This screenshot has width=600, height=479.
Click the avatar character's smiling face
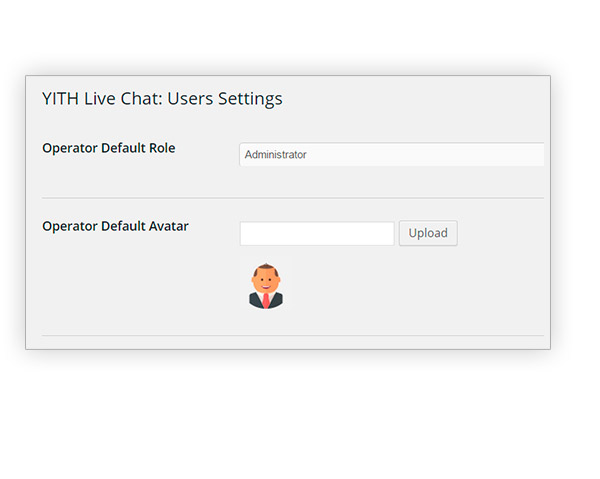[x=266, y=282]
